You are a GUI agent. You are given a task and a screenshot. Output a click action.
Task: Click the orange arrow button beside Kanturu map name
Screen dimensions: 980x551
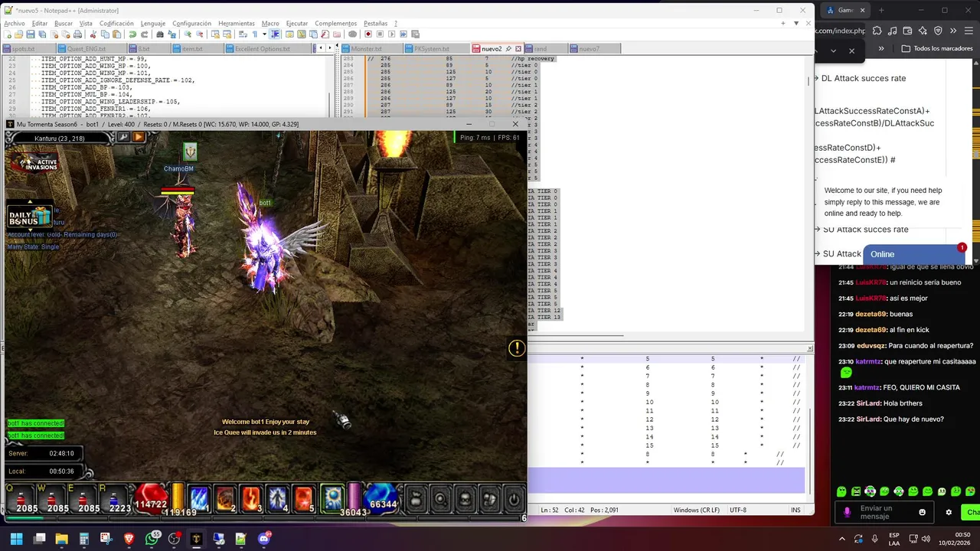point(139,137)
